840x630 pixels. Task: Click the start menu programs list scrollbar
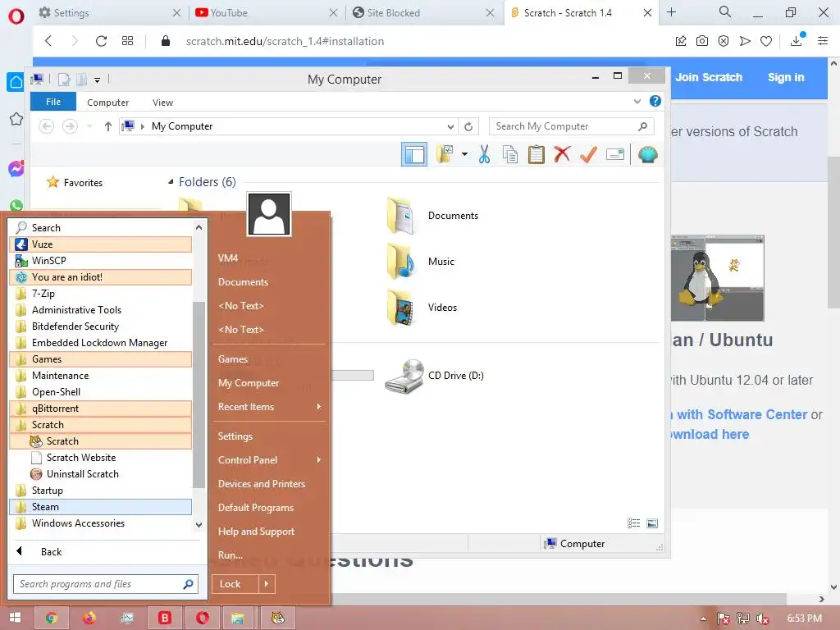(x=199, y=395)
